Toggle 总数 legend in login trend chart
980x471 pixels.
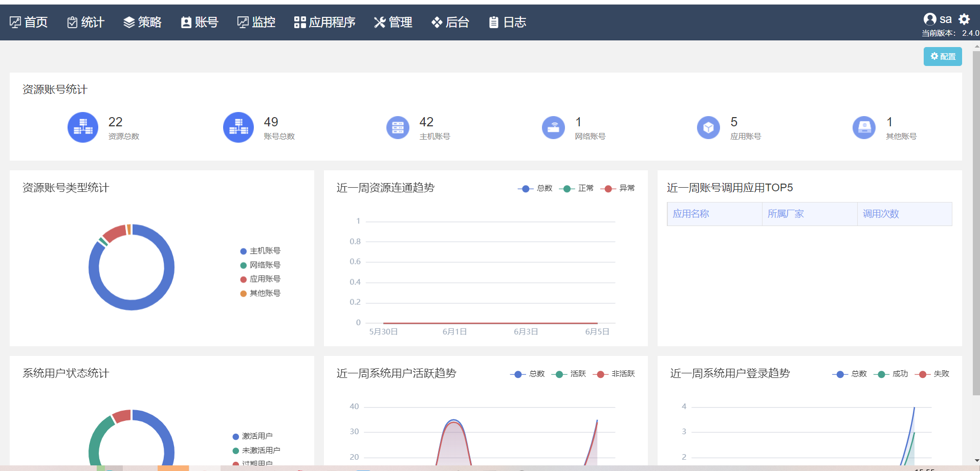coord(850,374)
